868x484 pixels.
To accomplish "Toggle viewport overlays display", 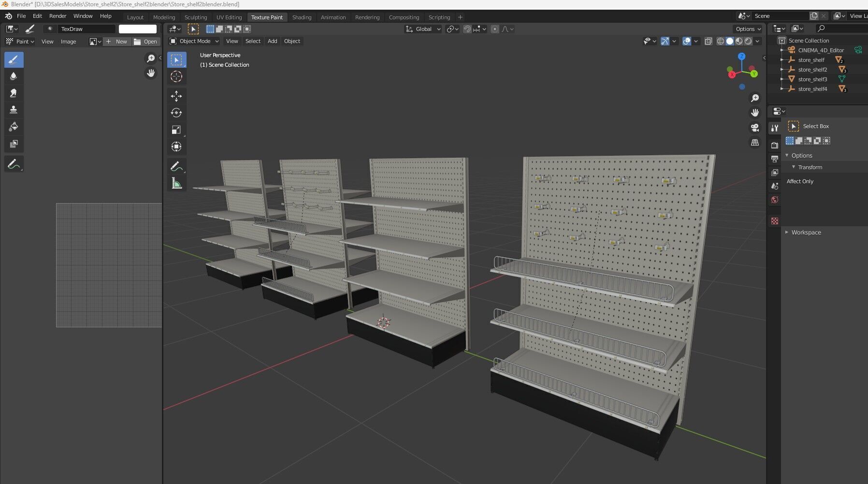I will point(687,41).
